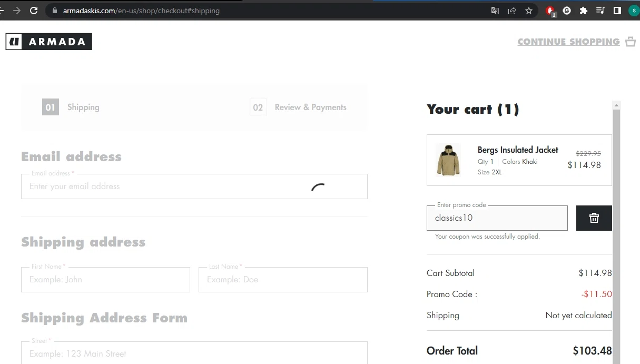640x364 pixels.
Task: Click the Shipping Address Form heading
Action: click(104, 318)
